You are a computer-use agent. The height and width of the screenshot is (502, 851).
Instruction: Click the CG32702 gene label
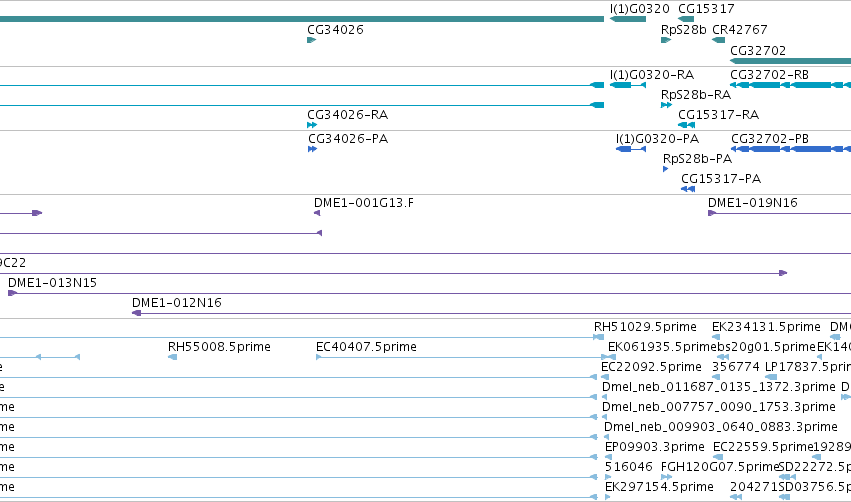point(758,50)
